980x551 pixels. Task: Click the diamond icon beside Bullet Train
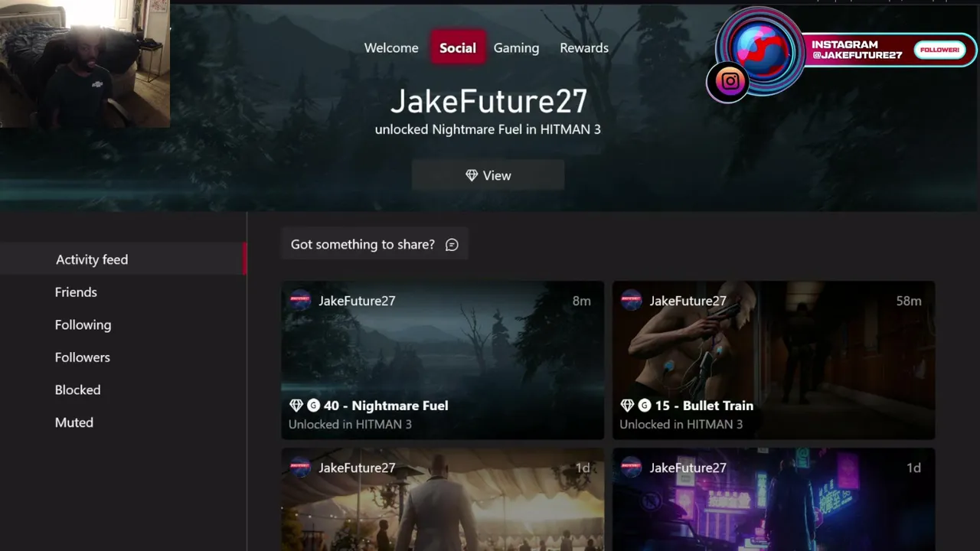coord(627,406)
